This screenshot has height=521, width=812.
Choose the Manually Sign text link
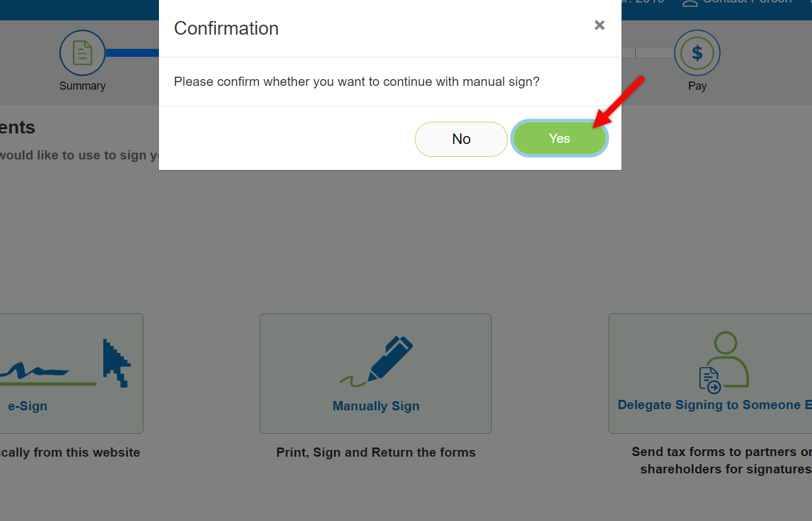(376, 406)
